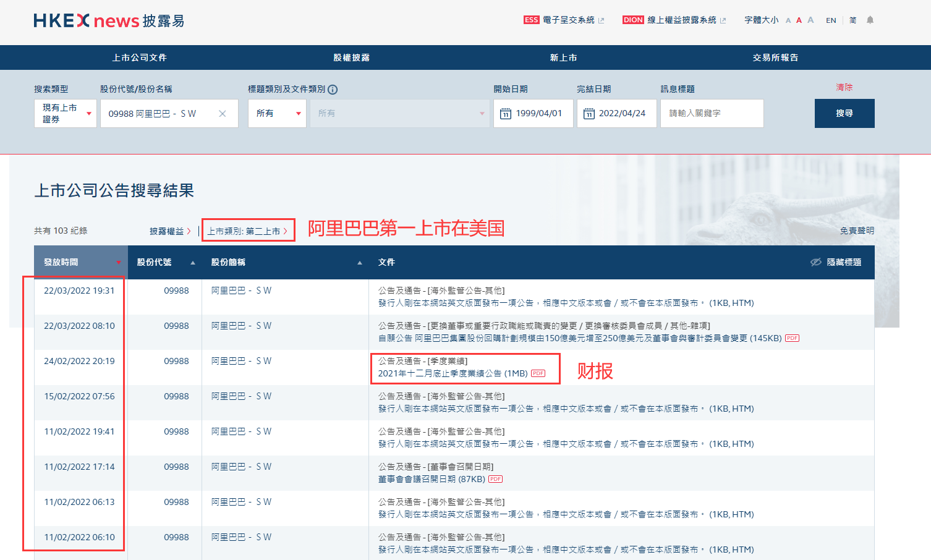The height and width of the screenshot is (560, 931).
Task: Switch to Simplified Chinese 简
Action: click(x=853, y=20)
